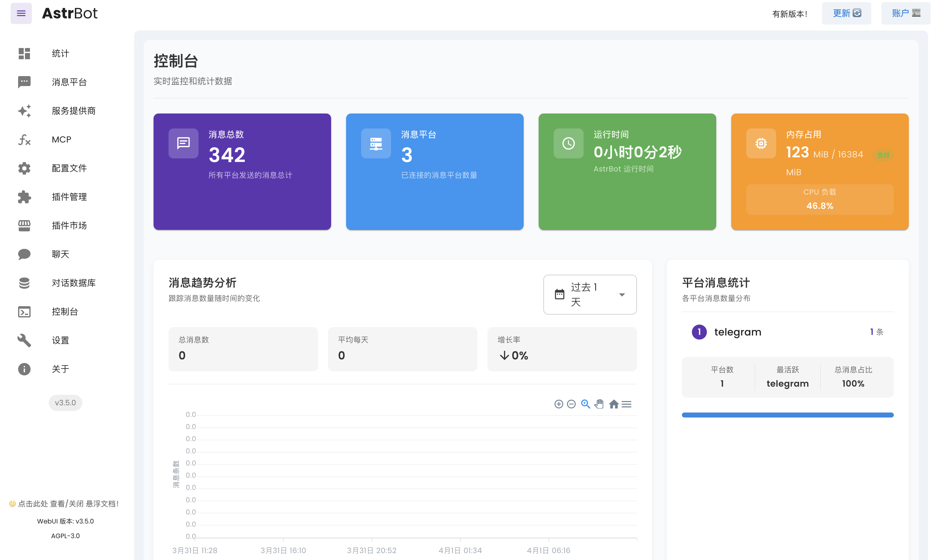Click the 对话数据库 database icon

(x=24, y=283)
